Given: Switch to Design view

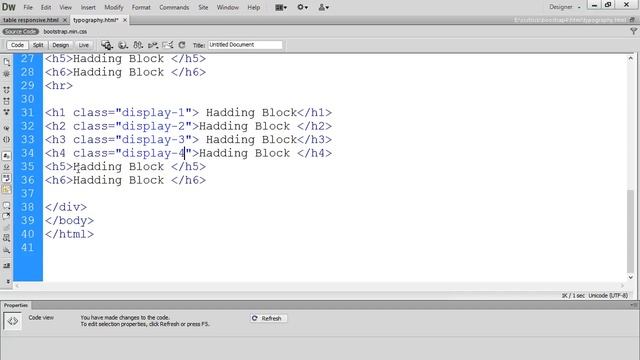Looking at the screenshot, I should pyautogui.click(x=60, y=45).
